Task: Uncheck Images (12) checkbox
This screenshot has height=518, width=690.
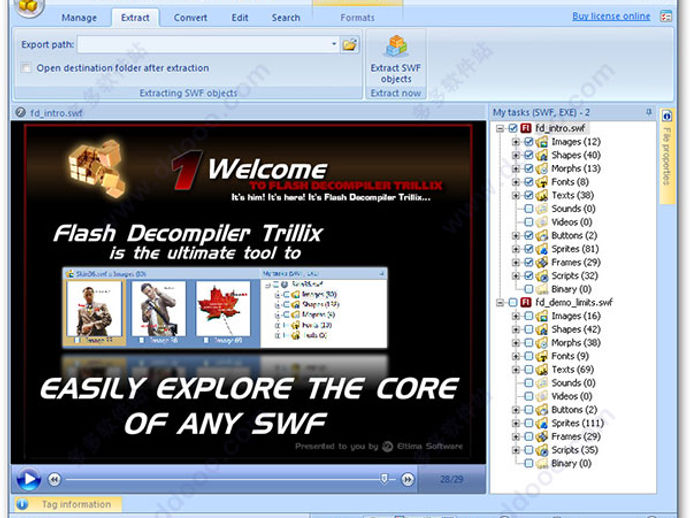Action: 529,142
